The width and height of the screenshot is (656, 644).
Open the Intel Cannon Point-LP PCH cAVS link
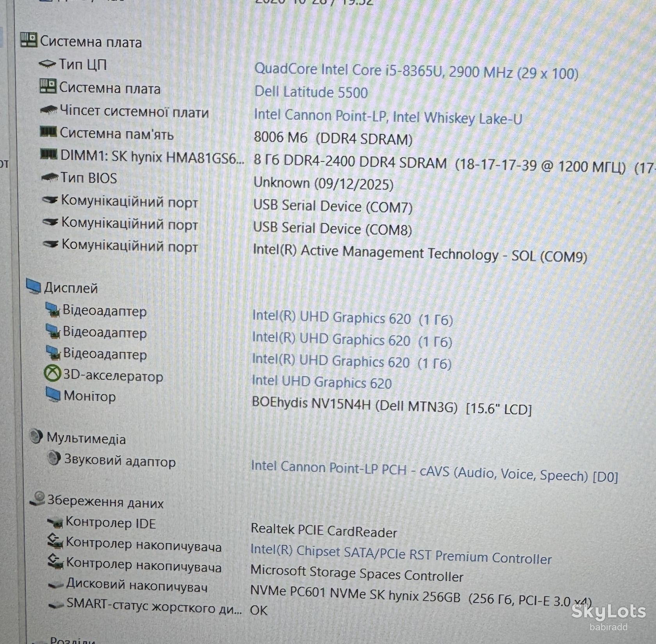(x=435, y=471)
